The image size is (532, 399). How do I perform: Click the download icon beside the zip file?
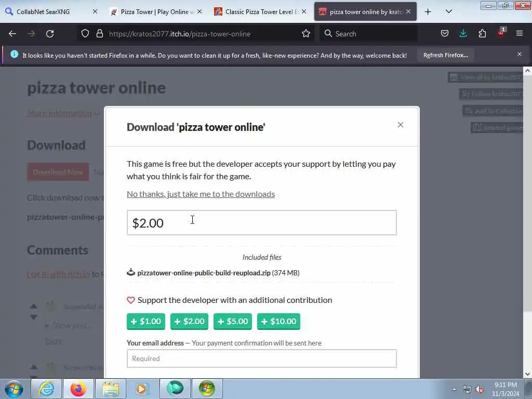(131, 272)
